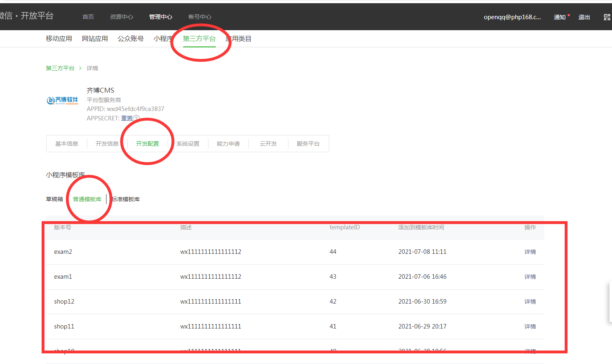Switch to 移动应用 tab
Screen dimensions: 612x364
click(59, 39)
